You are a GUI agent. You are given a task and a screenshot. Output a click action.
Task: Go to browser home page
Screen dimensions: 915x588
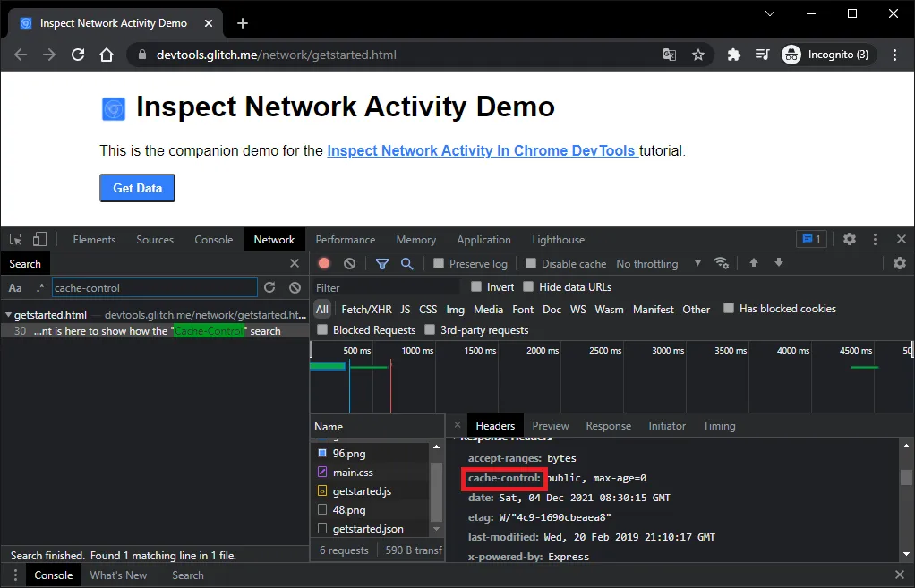[107, 55]
